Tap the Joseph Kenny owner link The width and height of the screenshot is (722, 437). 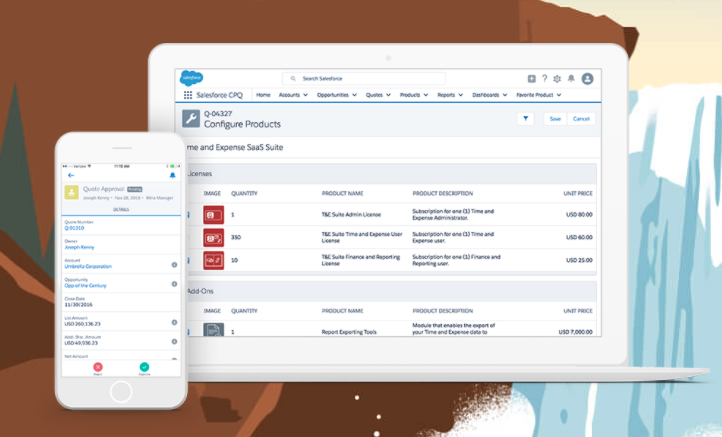pos(79,247)
